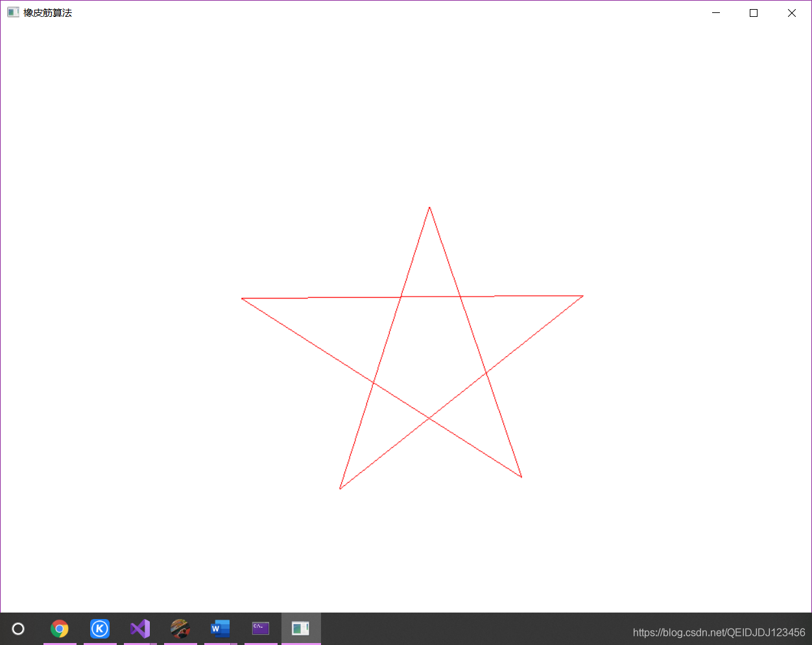
Task: Open the console window in the taskbar
Action: (x=261, y=629)
